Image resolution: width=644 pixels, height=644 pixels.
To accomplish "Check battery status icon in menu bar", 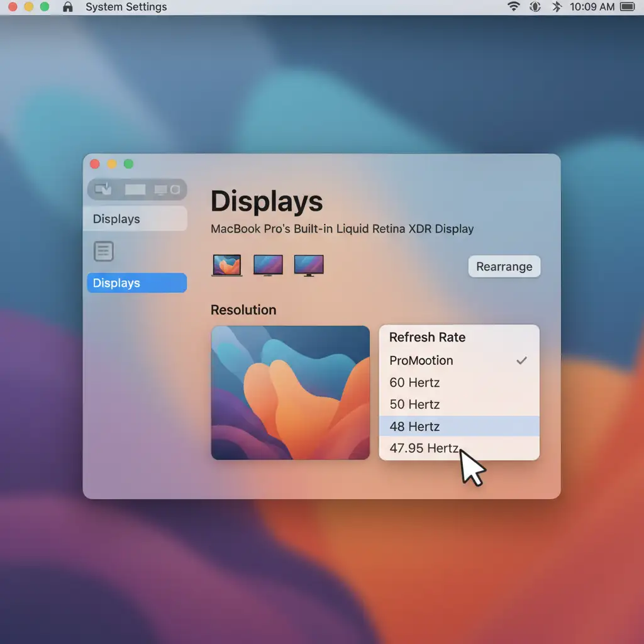I will (627, 7).
